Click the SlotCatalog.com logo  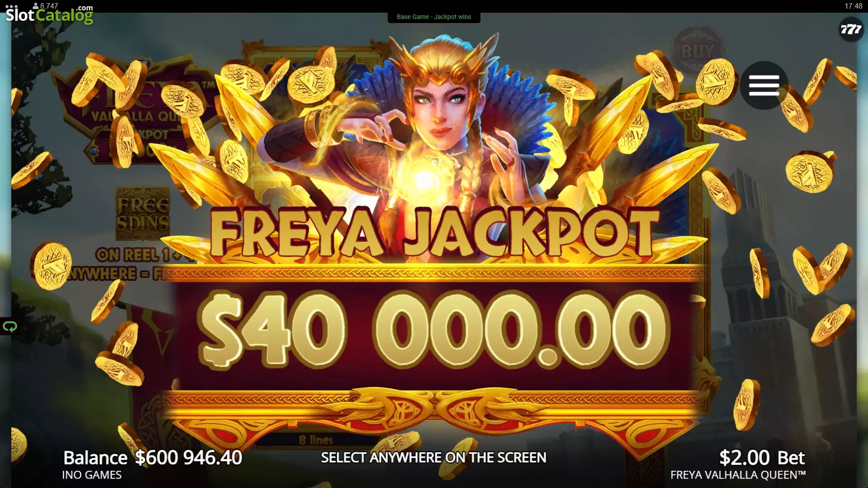(x=49, y=15)
